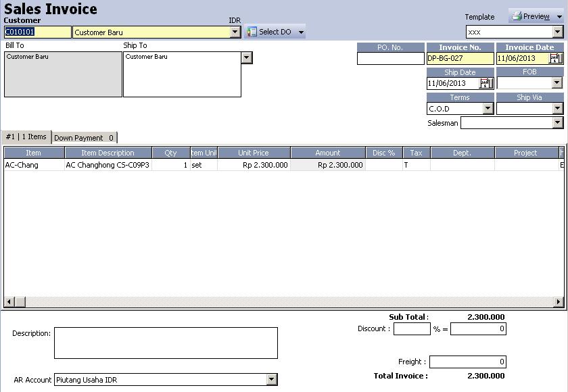
Task: Select the AC-Chang item cell
Action: [34, 165]
